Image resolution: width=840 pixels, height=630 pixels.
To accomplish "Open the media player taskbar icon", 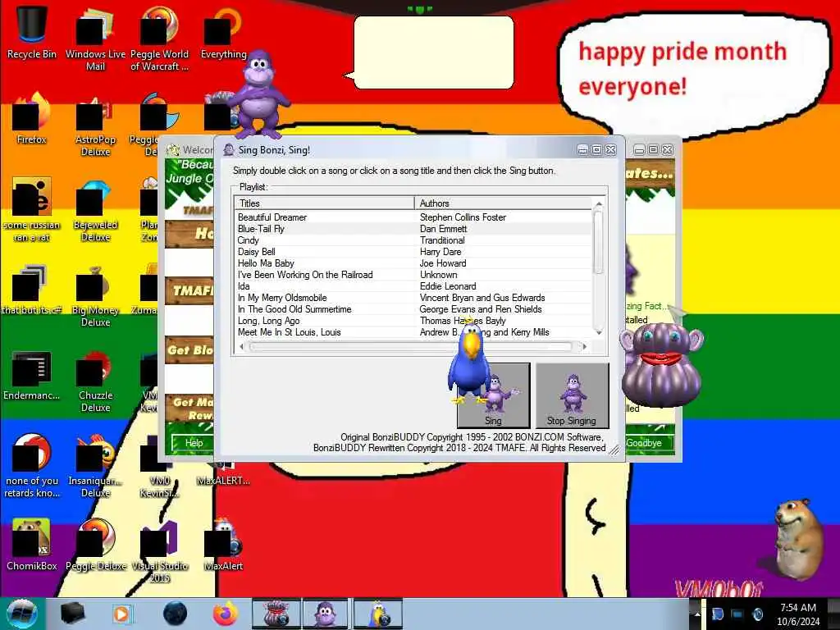I will click(122, 614).
